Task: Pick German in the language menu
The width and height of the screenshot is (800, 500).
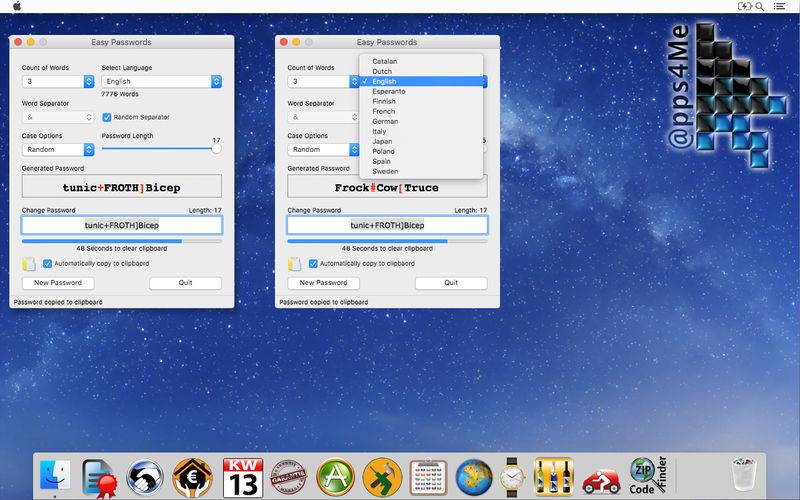Action: click(x=421, y=121)
